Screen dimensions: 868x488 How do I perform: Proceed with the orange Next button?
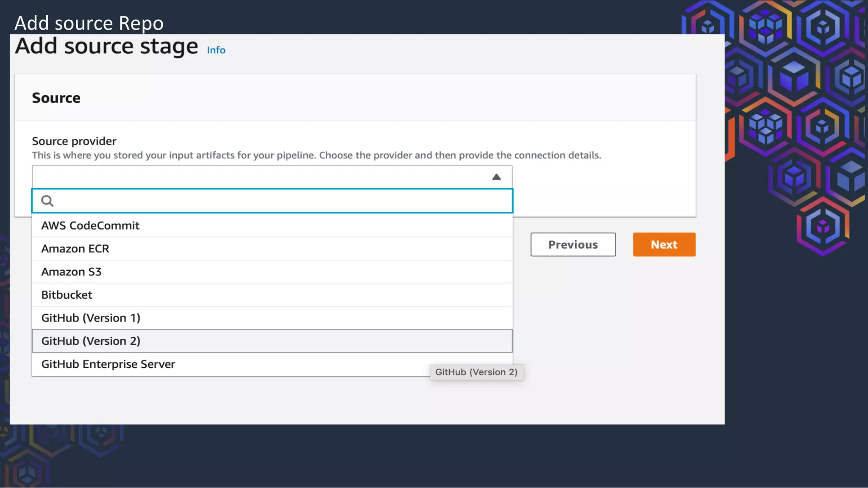point(664,244)
